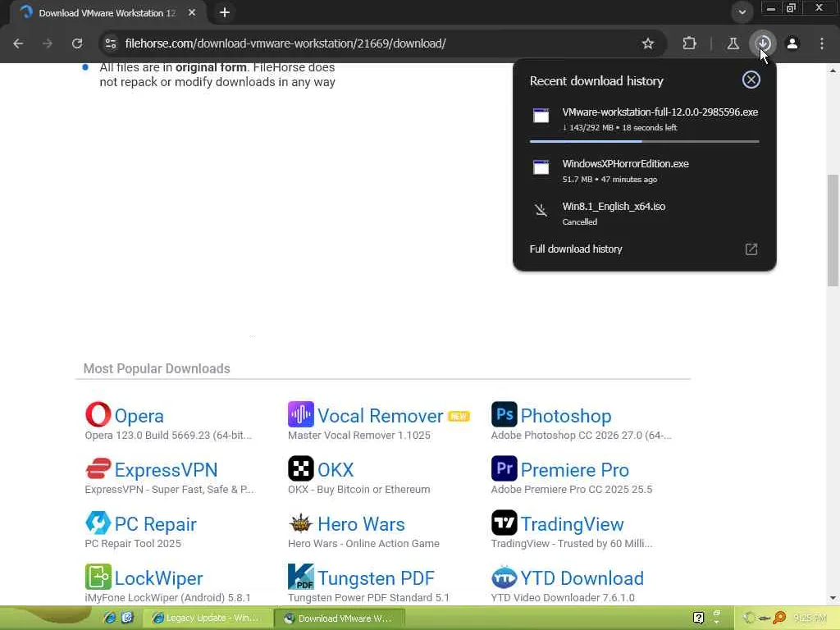Close the Download VMware Workstation tab
The width and height of the screenshot is (840, 630).
coord(192,12)
